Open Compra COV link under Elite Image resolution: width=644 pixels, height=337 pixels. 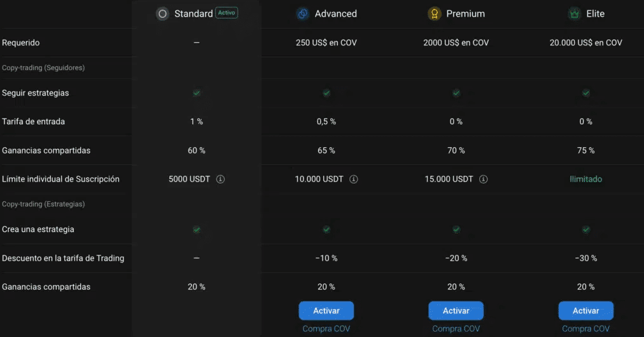pos(586,329)
